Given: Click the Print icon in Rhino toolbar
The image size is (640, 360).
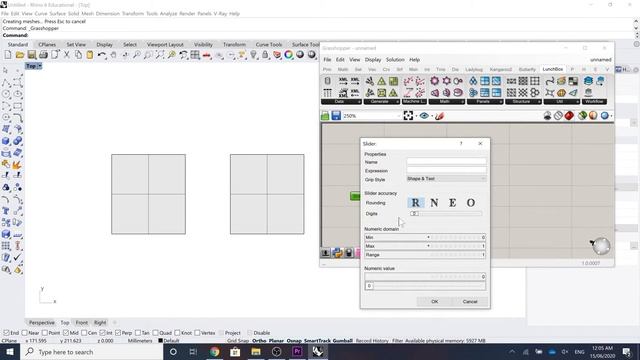Looking at the screenshot, I should tap(43, 55).
